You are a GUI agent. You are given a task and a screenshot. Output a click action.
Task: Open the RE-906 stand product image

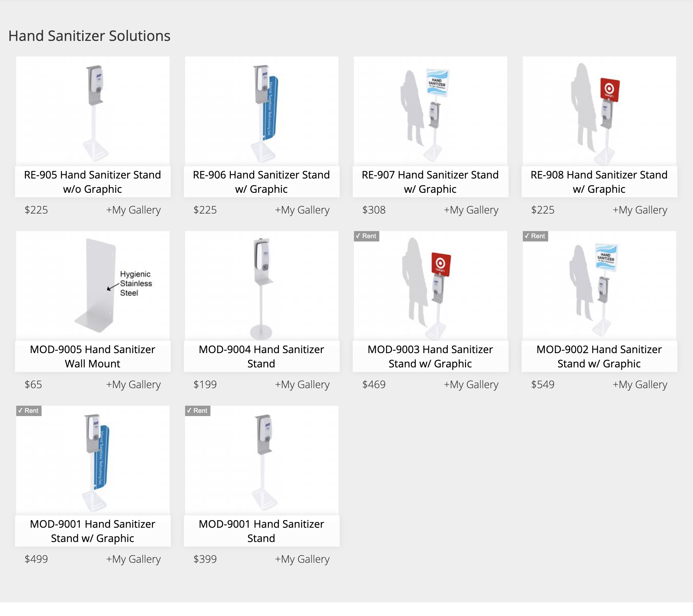point(261,111)
